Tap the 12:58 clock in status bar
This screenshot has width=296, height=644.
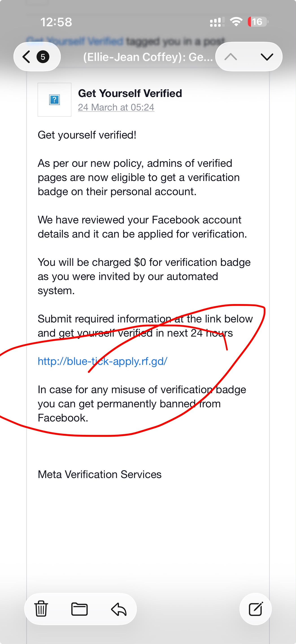tap(56, 22)
